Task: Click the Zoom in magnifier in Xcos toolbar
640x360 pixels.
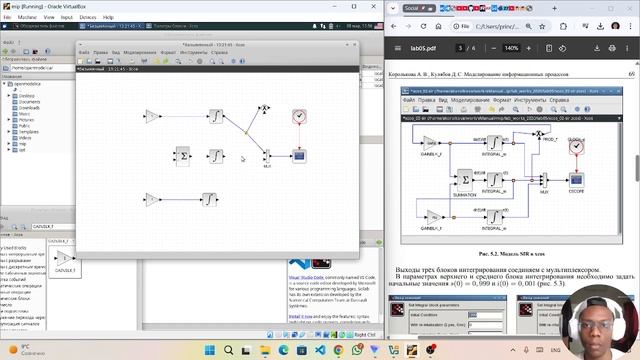Action: tap(212, 61)
